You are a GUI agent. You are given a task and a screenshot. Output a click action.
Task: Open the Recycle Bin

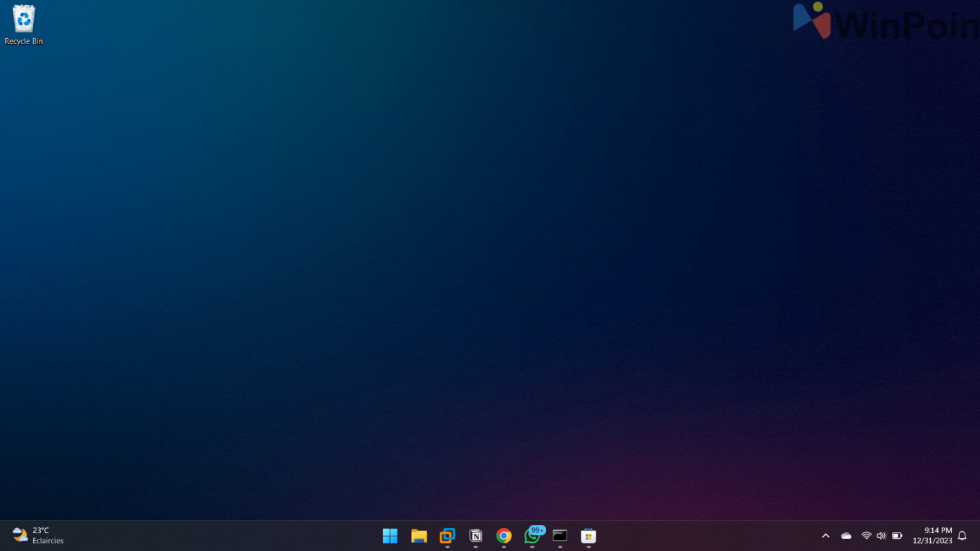pos(24,19)
